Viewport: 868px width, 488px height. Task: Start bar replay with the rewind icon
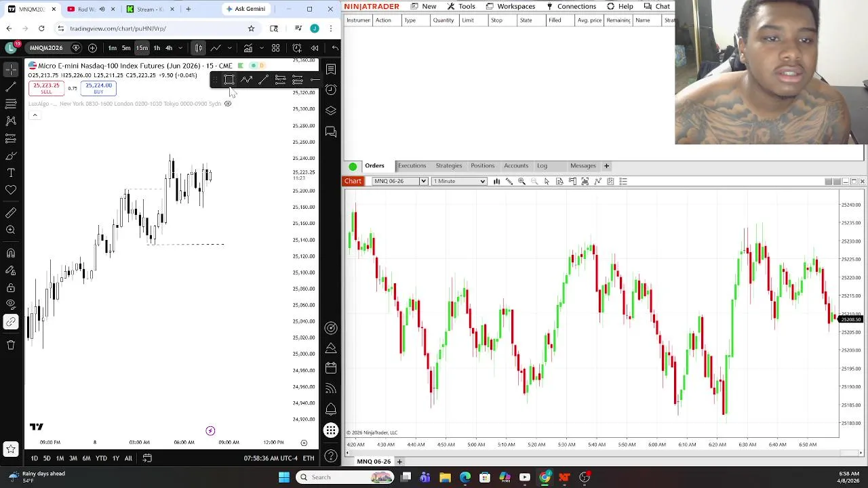pyautogui.click(x=315, y=48)
